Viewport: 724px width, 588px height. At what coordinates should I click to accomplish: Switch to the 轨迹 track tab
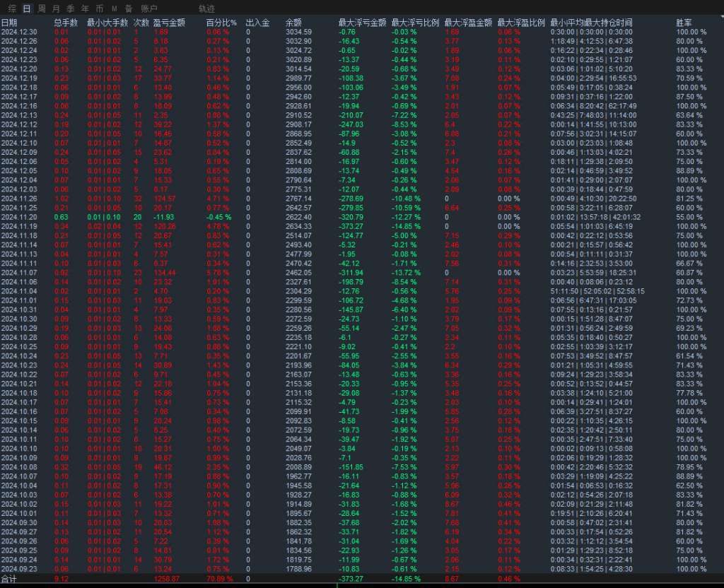206,9
